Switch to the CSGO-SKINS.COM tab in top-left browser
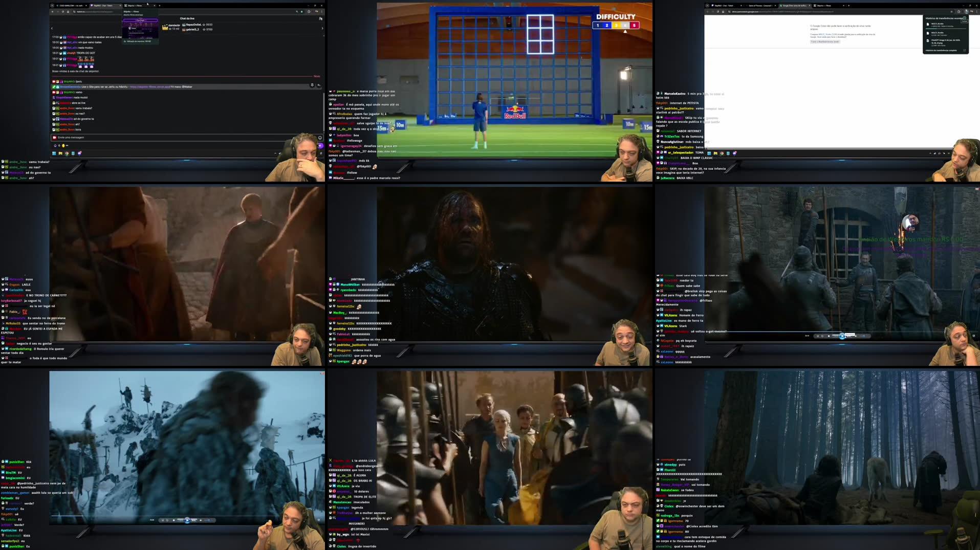Image resolution: width=980 pixels, height=550 pixels. tap(71, 6)
